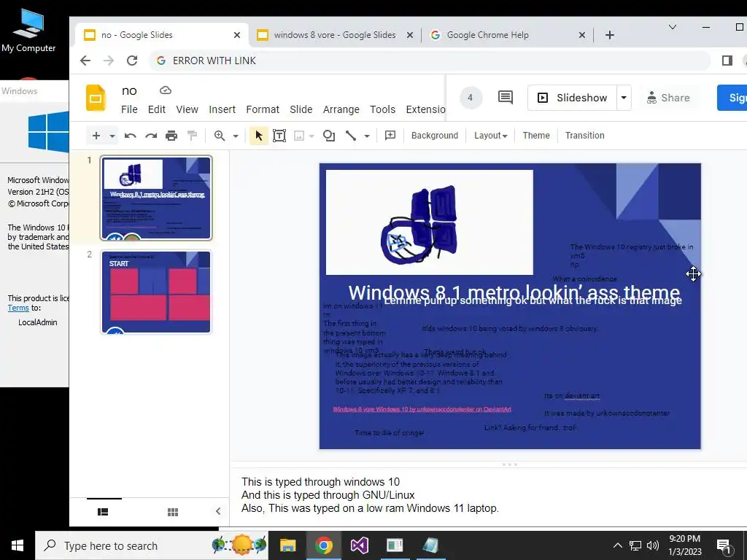Print the presentation

(x=171, y=136)
